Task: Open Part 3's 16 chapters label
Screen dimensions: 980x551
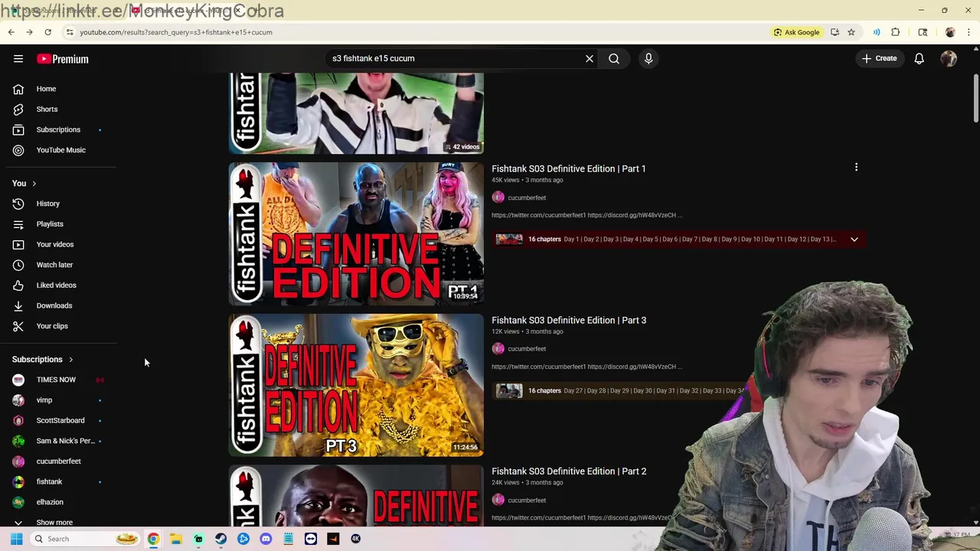Action: pyautogui.click(x=544, y=391)
